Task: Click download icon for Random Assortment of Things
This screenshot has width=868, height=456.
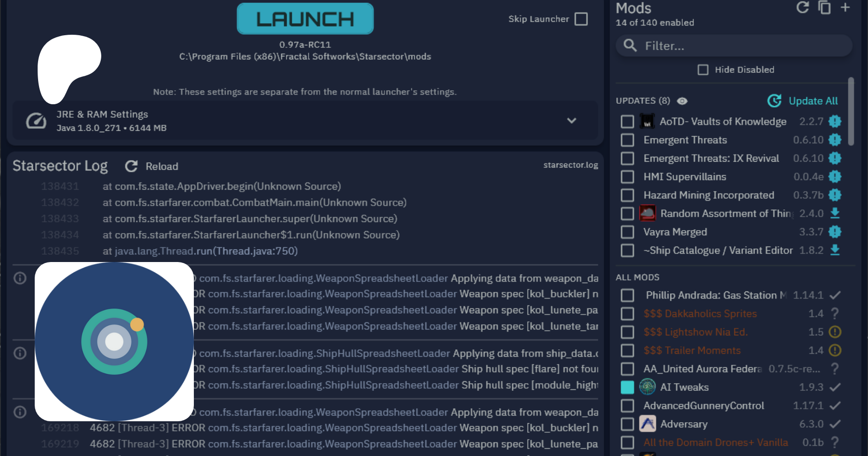Action: click(835, 213)
